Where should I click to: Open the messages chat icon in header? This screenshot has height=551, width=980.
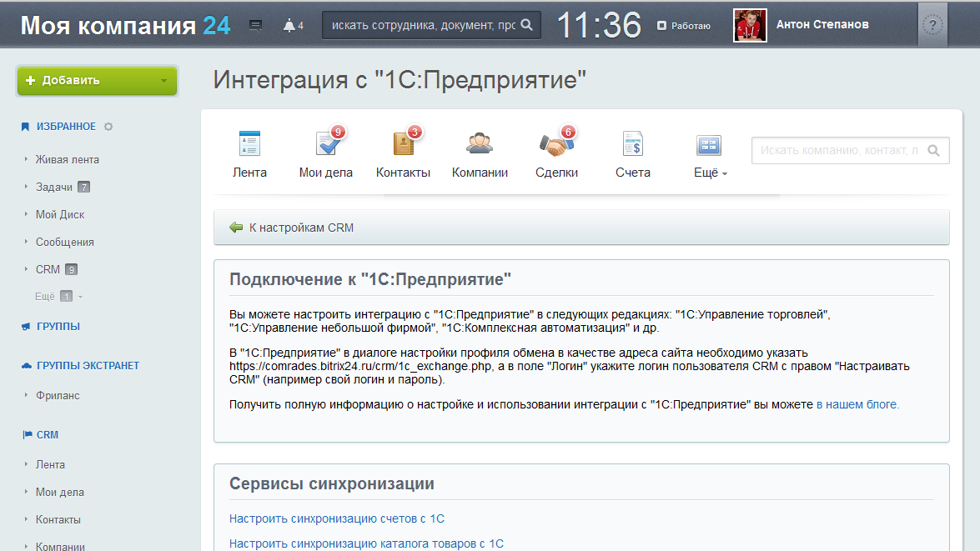pos(256,26)
